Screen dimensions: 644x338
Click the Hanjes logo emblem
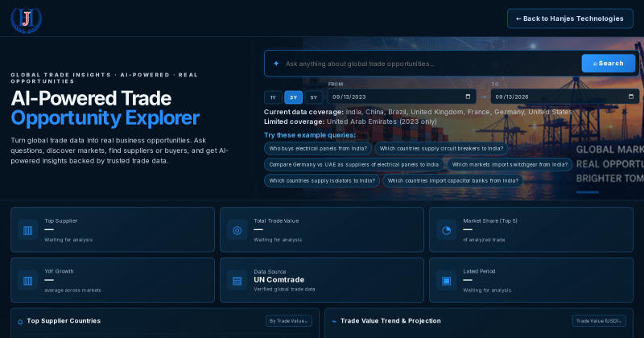click(x=27, y=19)
